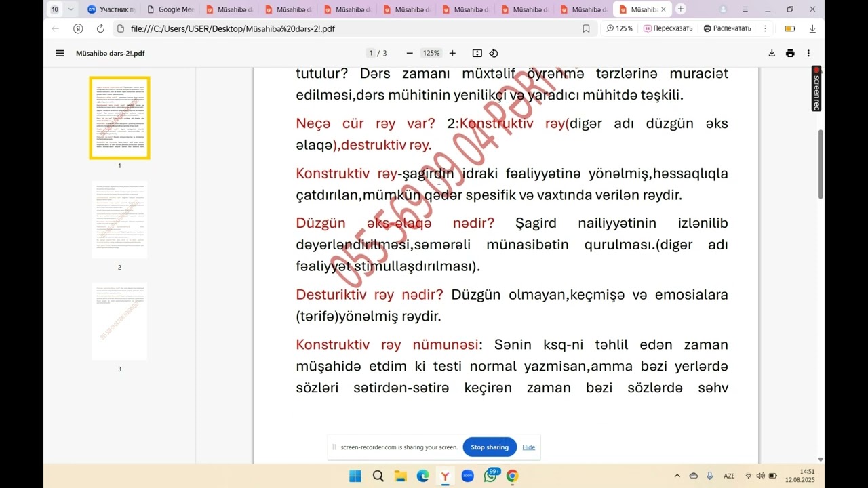Viewport: 868px width, 488px height.
Task: Open the browser main menu lines icon
Action: pyautogui.click(x=745, y=9)
